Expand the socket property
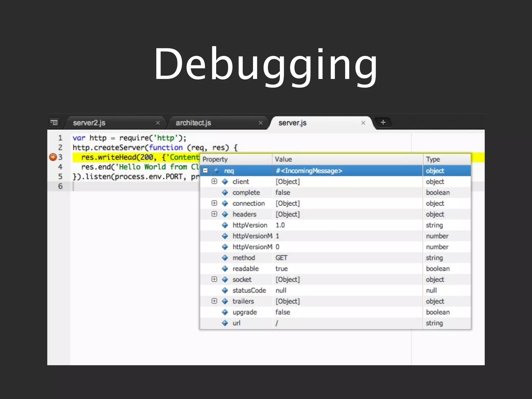This screenshot has width=532, height=399. coord(214,279)
